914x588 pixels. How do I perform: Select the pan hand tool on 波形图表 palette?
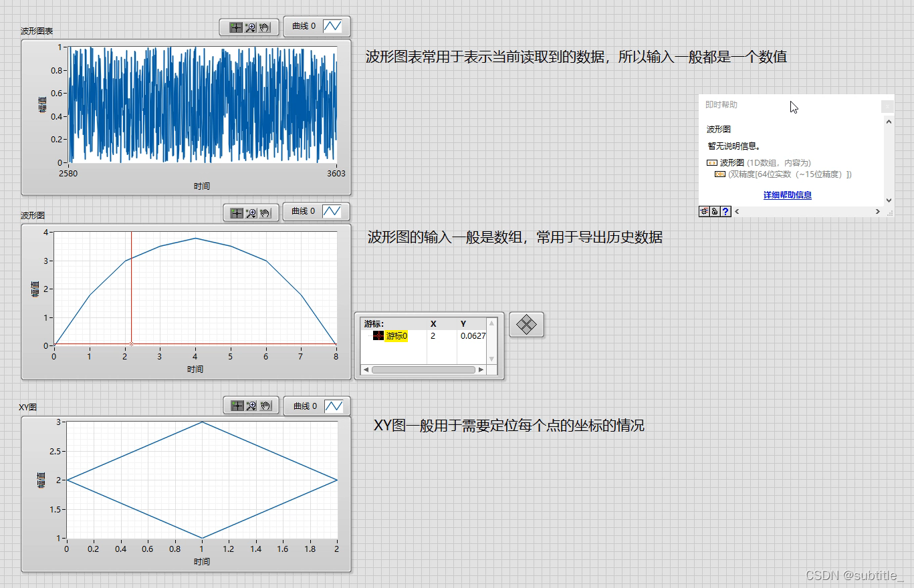point(265,27)
